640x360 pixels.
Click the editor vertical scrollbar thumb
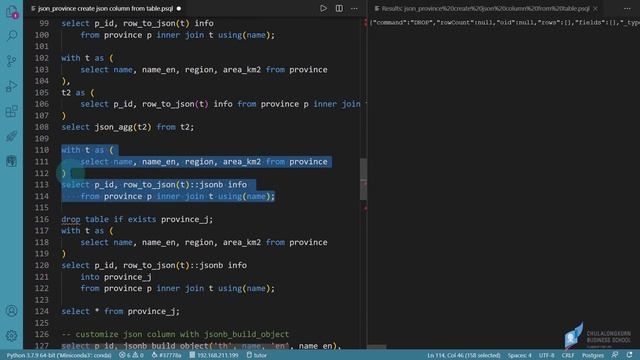(x=363, y=179)
